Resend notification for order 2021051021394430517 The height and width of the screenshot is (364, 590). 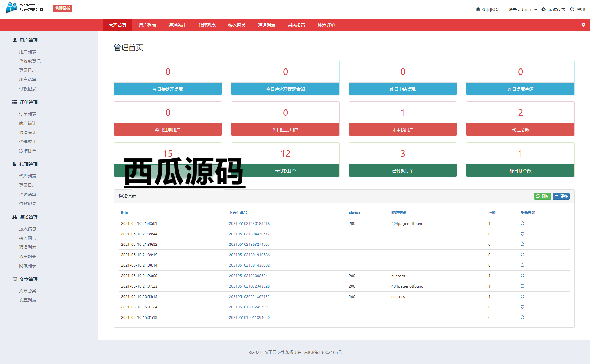coord(522,234)
